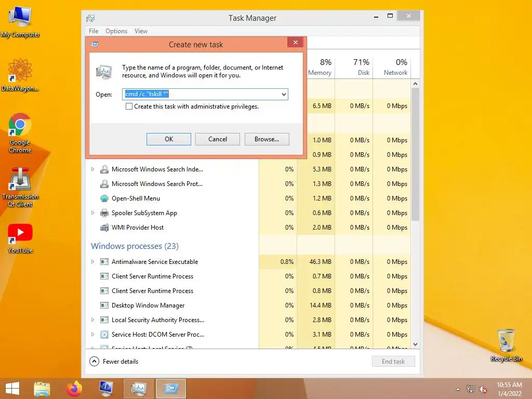Click the Microsoft Windows Search Inde... icon

[104, 169]
